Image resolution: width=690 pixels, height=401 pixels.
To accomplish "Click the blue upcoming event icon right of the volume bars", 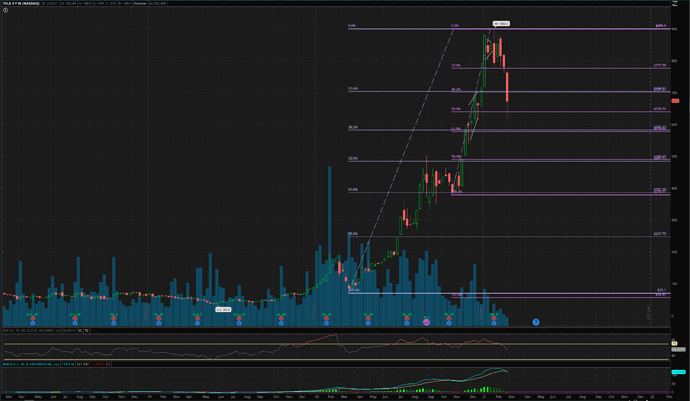I will [x=536, y=322].
